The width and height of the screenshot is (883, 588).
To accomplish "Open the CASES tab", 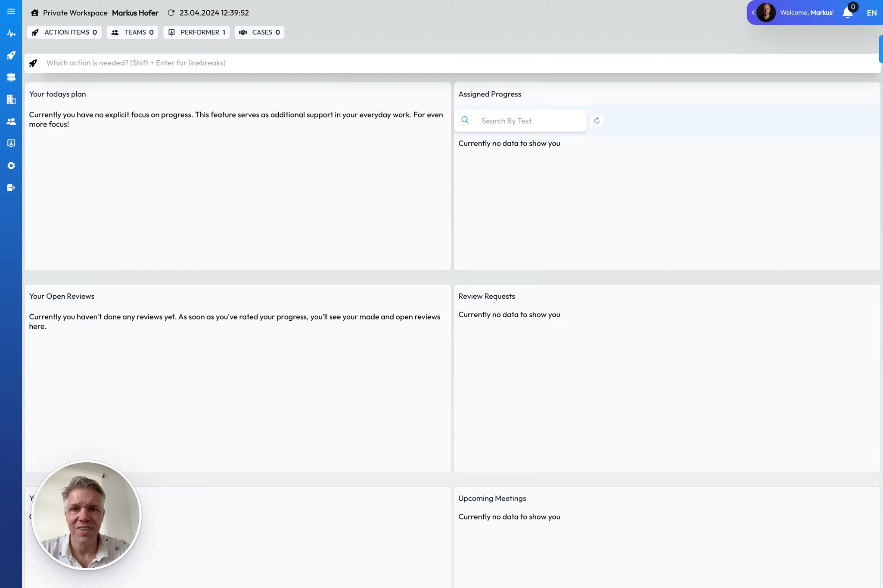I will click(x=259, y=32).
